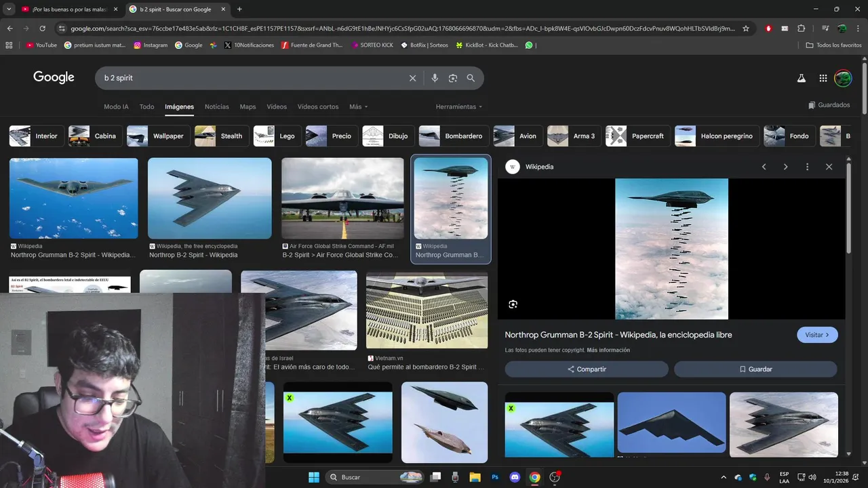Show next image in preview panel
The height and width of the screenshot is (488, 868).
785,167
